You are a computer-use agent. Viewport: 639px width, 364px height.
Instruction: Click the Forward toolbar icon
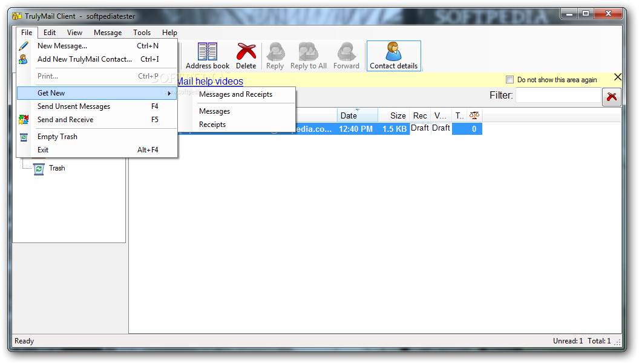346,56
